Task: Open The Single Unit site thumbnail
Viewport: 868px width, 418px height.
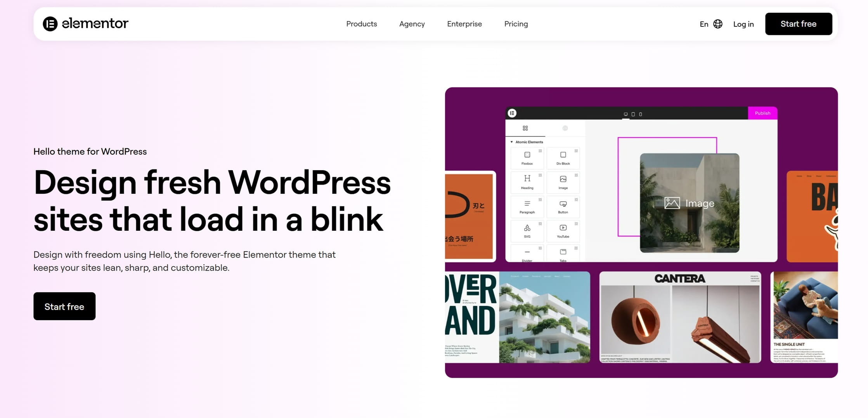Action: pos(804,317)
